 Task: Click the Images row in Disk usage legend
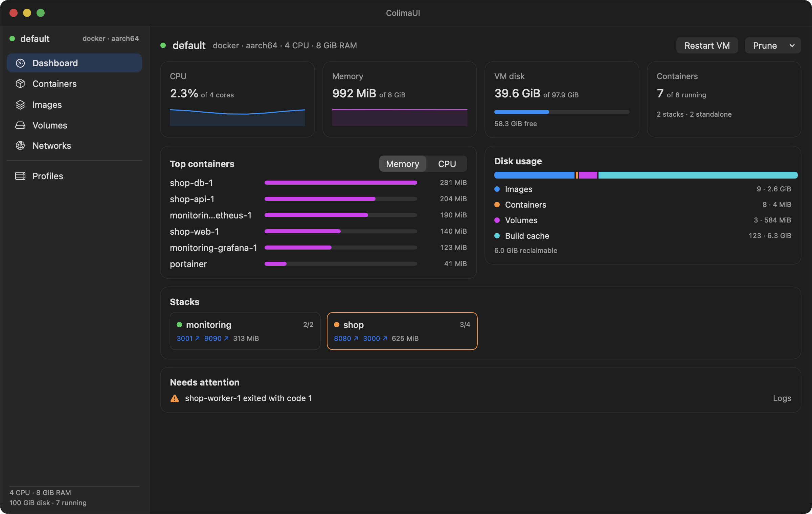pos(643,189)
